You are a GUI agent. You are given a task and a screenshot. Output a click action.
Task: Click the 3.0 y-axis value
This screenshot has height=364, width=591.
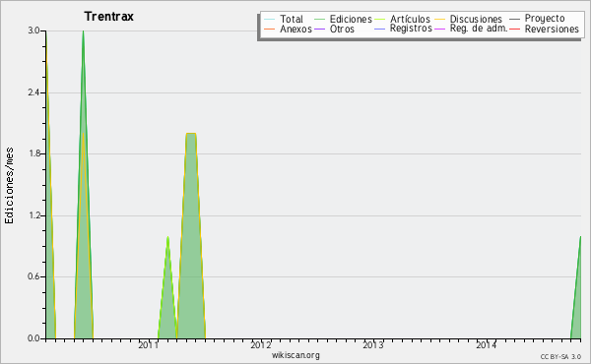pos(33,30)
